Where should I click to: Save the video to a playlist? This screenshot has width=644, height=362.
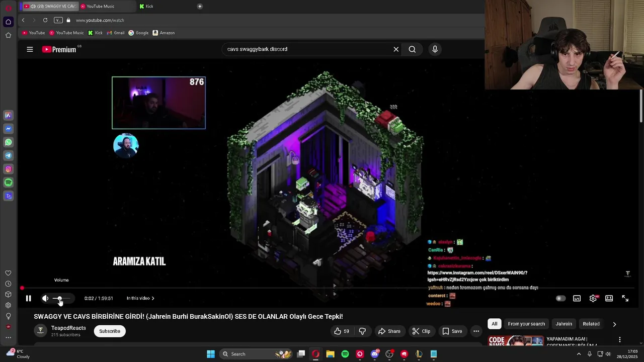452,331
